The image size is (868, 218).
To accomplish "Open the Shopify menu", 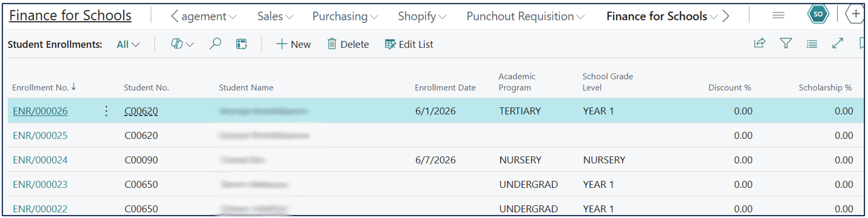I will (x=423, y=16).
